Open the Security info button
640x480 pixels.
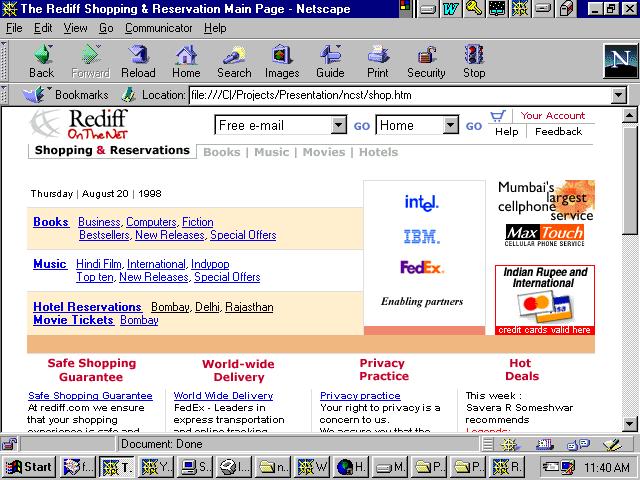point(426,61)
